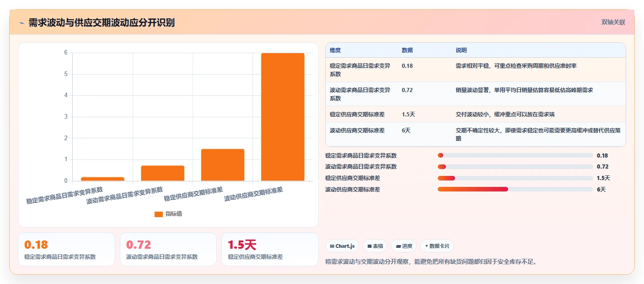This screenshot has width=644, height=284.
Task: Click the 波动需求商品日需求变异系数 chart bar
Action: coord(162,173)
